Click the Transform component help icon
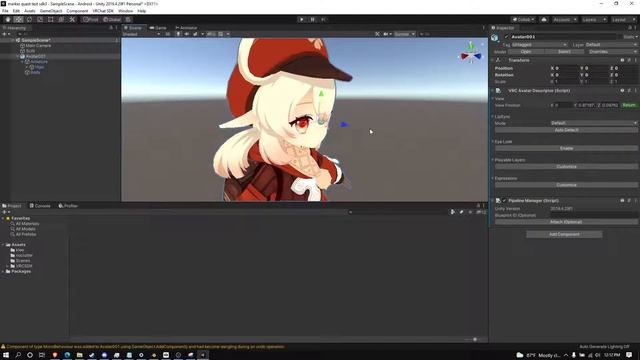 point(622,60)
